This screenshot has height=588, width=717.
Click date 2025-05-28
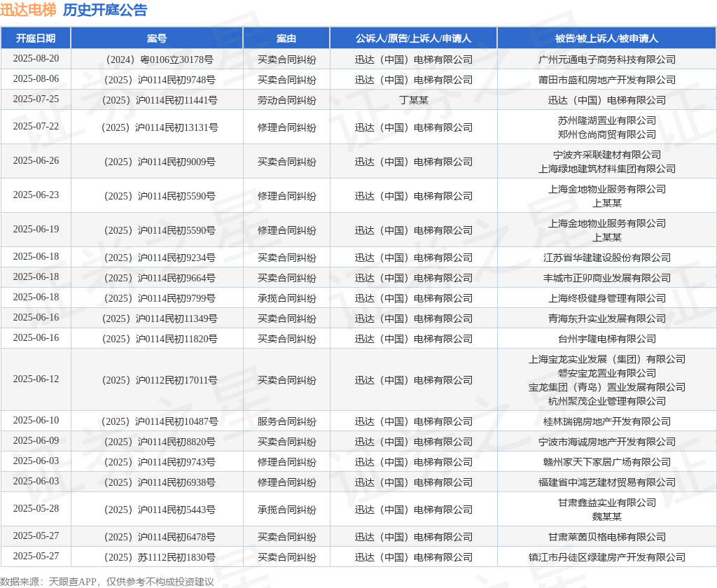click(36, 508)
